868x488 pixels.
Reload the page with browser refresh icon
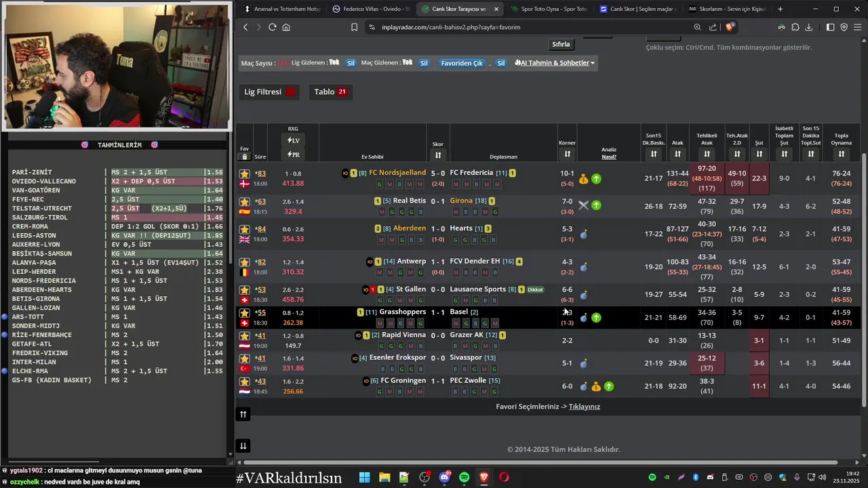pyautogui.click(x=272, y=27)
